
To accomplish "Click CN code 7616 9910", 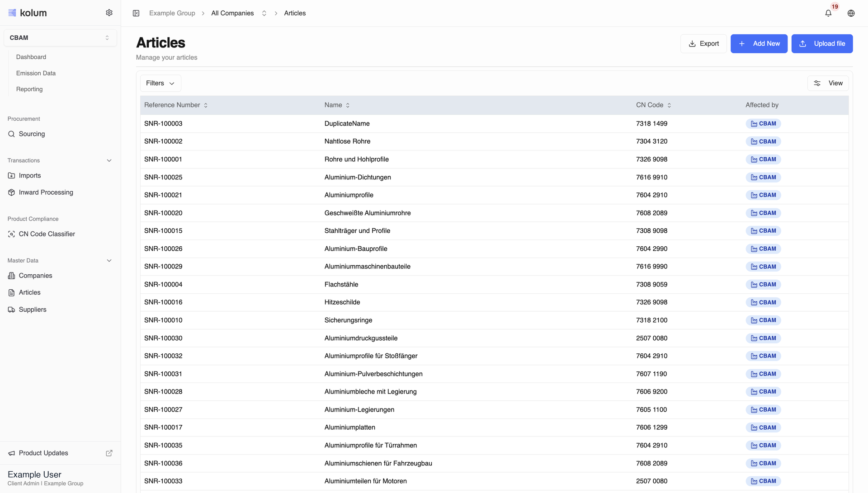I will coord(651,177).
